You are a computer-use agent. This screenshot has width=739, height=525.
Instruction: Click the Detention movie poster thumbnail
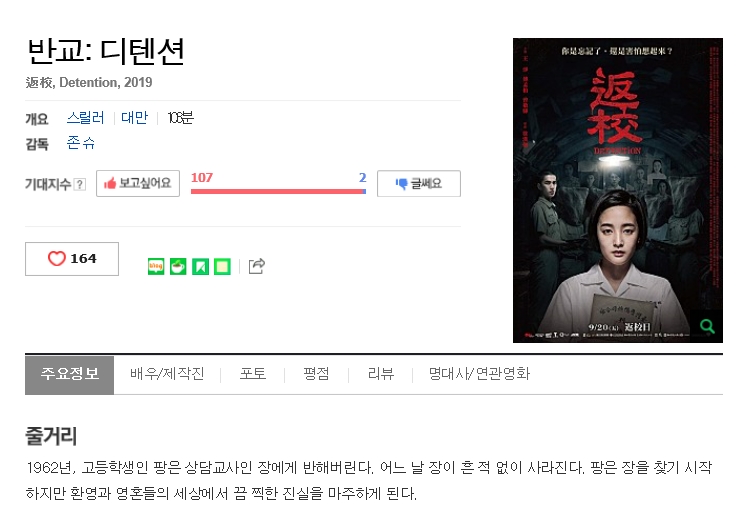pyautogui.click(x=617, y=190)
